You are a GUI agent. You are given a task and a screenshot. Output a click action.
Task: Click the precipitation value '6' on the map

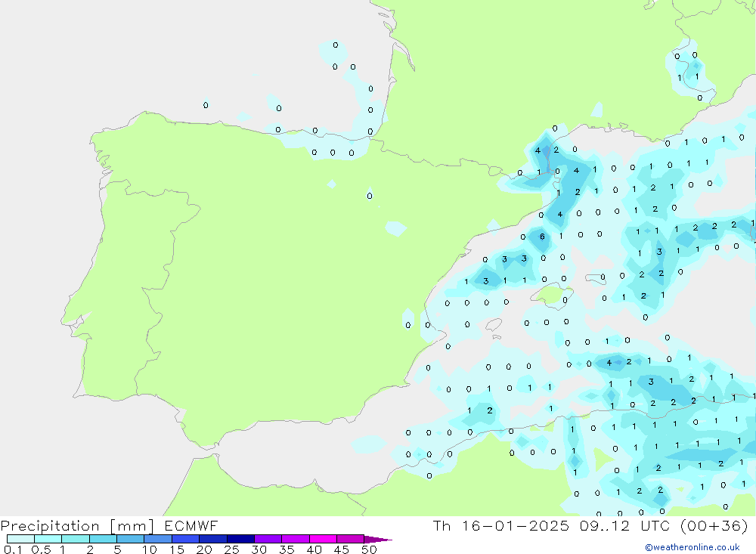541,237
